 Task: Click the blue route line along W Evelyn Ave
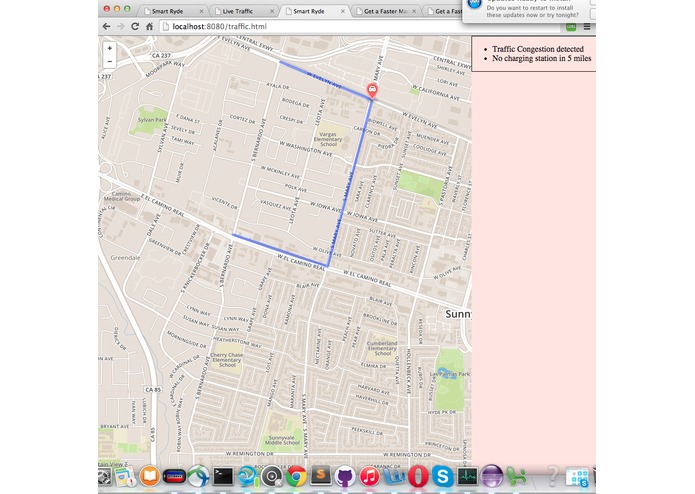click(326, 81)
